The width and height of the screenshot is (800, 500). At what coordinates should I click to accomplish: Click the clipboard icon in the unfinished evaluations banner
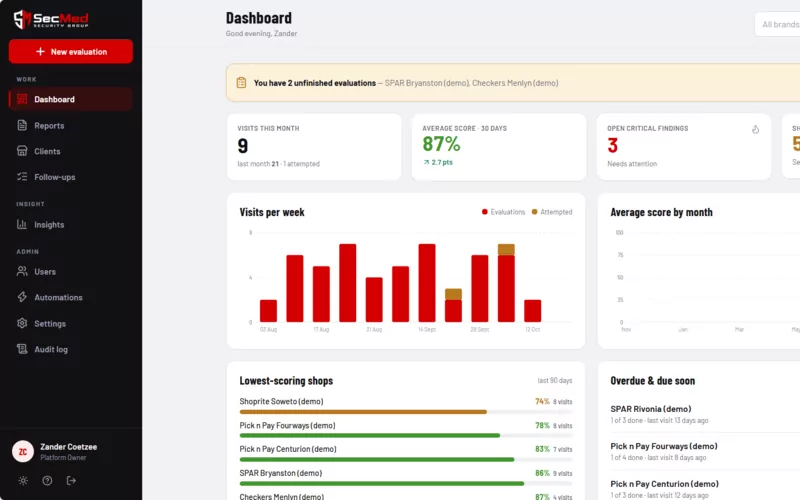(x=241, y=83)
